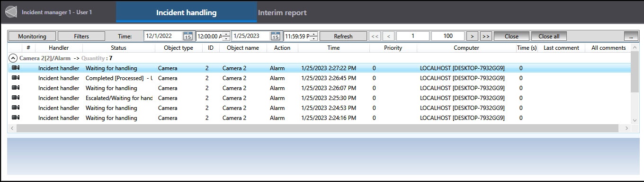The width and height of the screenshot is (644, 182).
Task: Go to previous page with < button
Action: 389,36
